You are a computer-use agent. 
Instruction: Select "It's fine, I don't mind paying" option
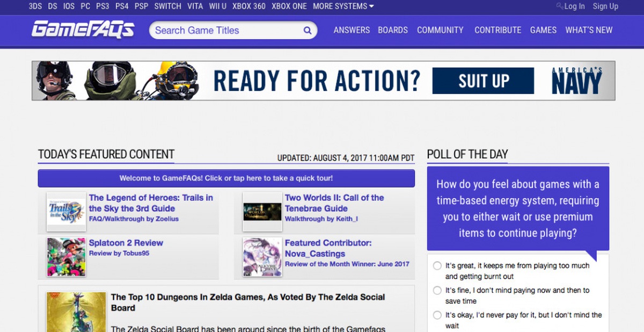click(x=437, y=291)
